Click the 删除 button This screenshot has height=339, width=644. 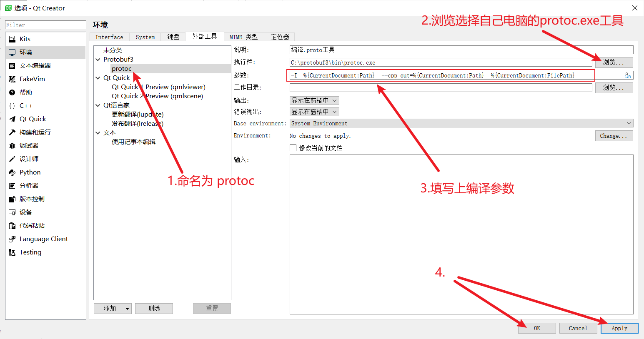(x=154, y=309)
